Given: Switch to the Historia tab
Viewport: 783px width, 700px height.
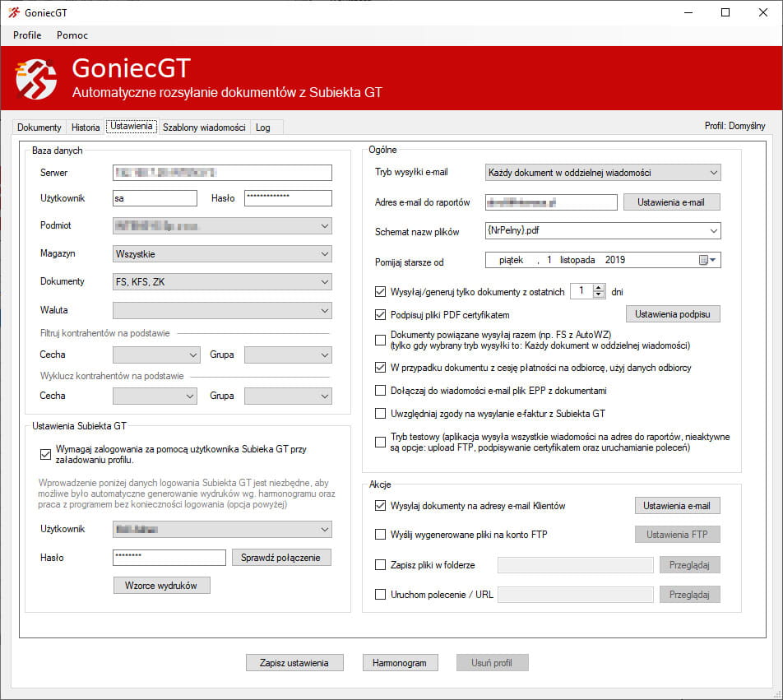Looking at the screenshot, I should point(86,127).
